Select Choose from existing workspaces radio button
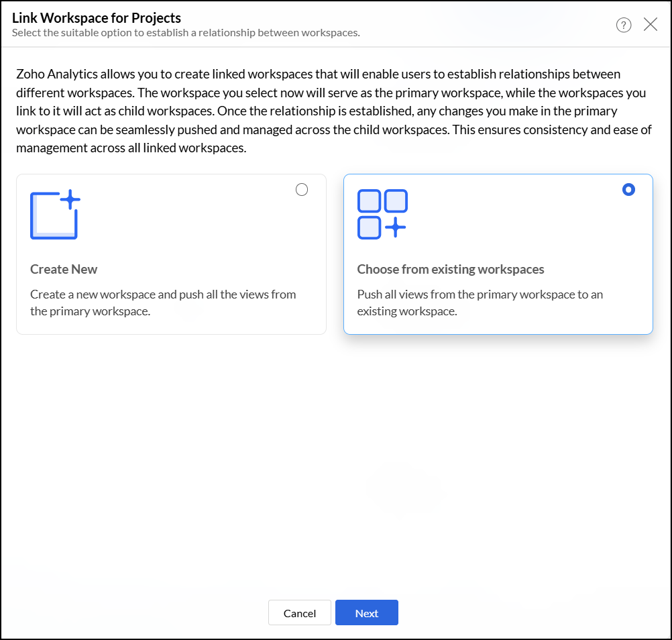 click(628, 190)
